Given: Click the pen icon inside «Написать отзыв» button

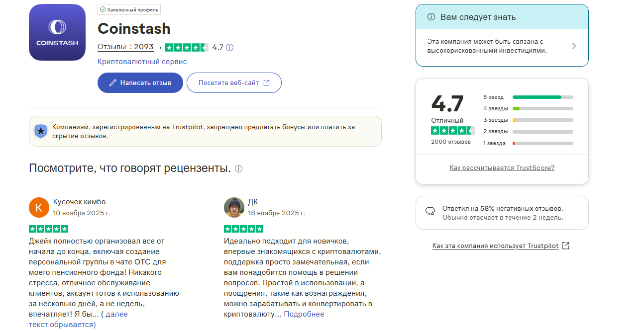Looking at the screenshot, I should (113, 83).
